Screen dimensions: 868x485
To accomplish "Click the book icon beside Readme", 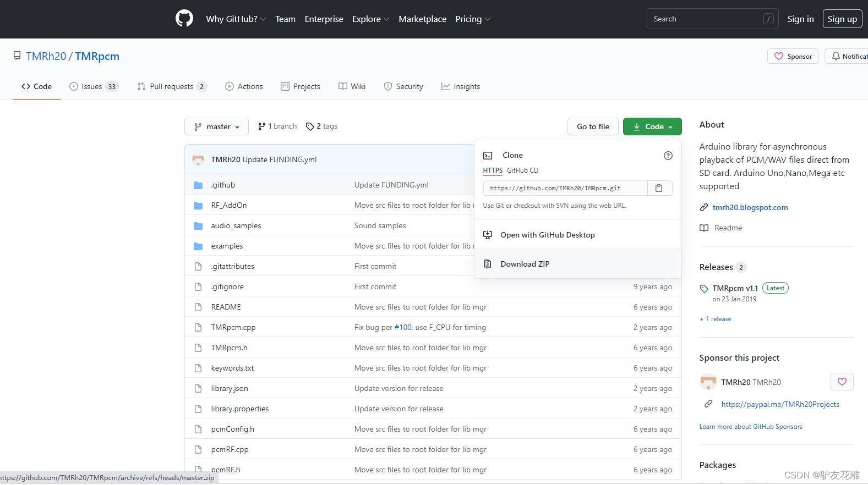I will 703,228.
